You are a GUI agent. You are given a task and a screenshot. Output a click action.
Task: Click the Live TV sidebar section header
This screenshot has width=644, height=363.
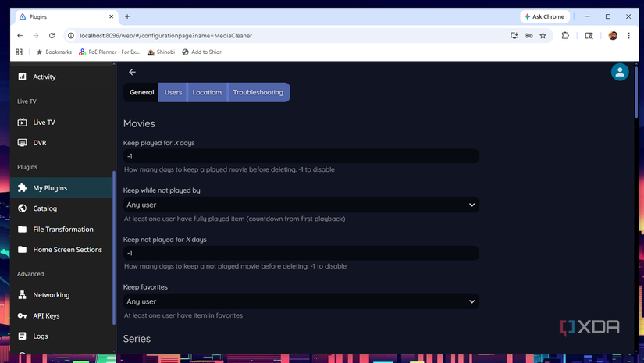point(27,101)
